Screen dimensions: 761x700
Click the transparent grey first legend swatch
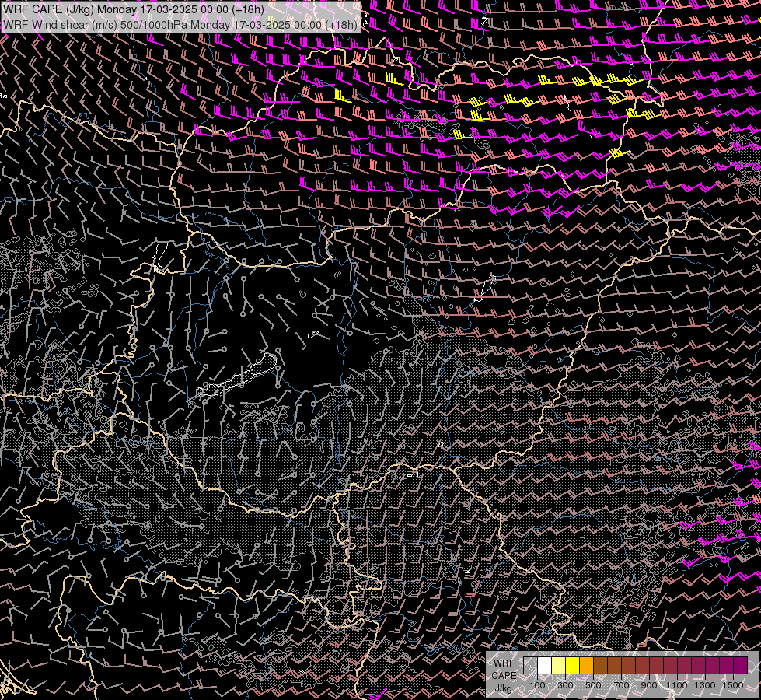pyautogui.click(x=530, y=665)
